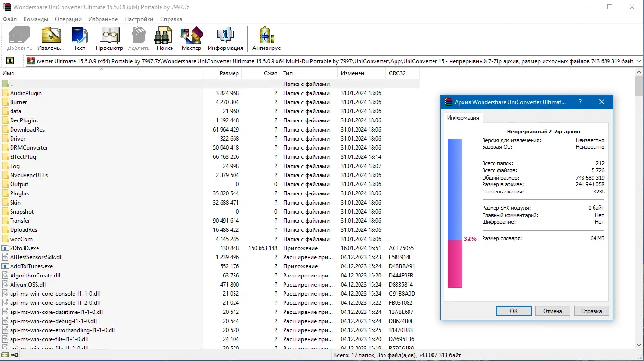The image size is (644, 361).
Task: Sort files by the Сжат column
Action: tap(260, 73)
